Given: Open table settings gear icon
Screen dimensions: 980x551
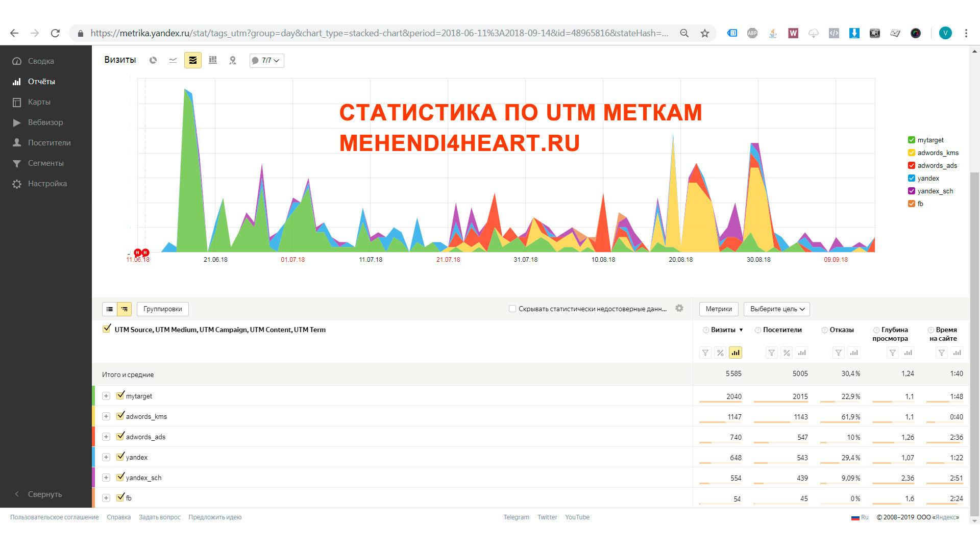Looking at the screenshot, I should pos(679,308).
